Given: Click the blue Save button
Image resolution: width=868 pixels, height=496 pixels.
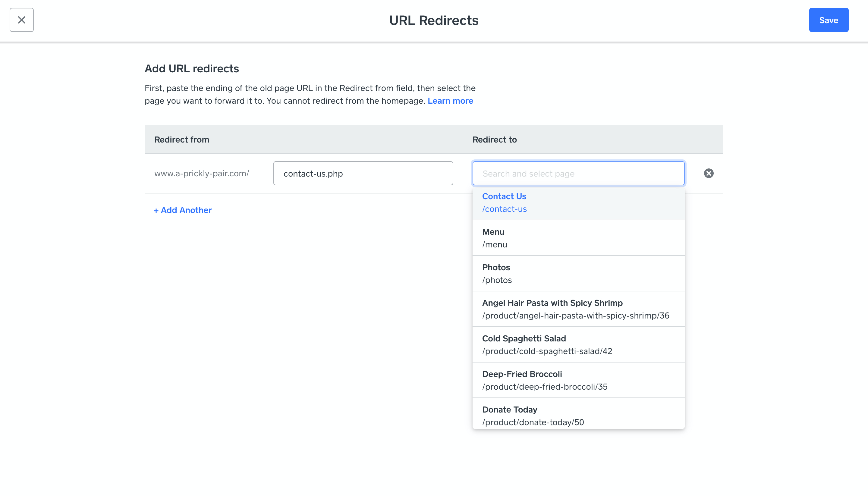Looking at the screenshot, I should point(829,20).
